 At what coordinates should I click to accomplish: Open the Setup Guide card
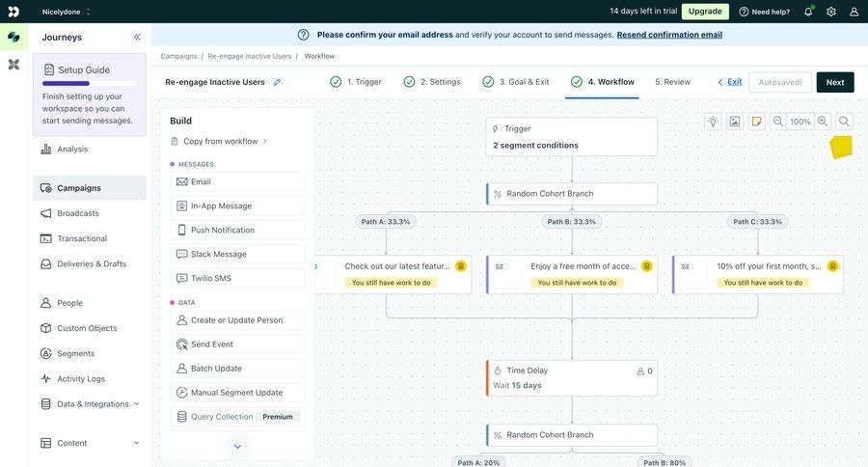coord(90,95)
